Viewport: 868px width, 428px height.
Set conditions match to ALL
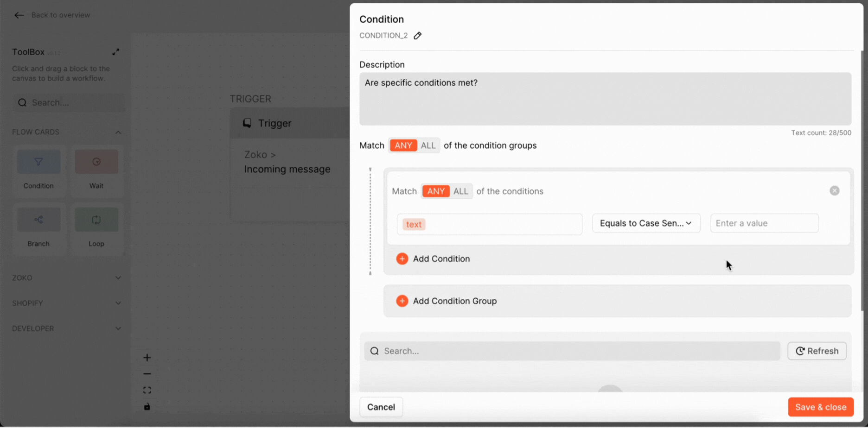[460, 191]
